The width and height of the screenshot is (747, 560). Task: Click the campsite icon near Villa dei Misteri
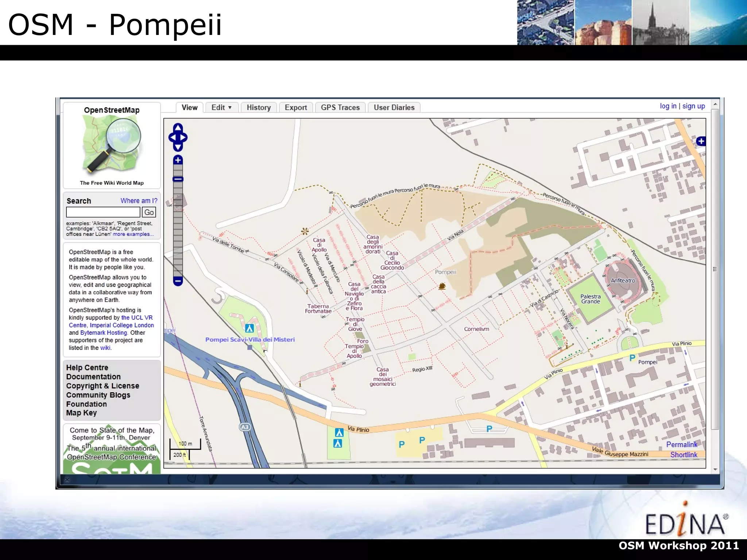point(249,328)
